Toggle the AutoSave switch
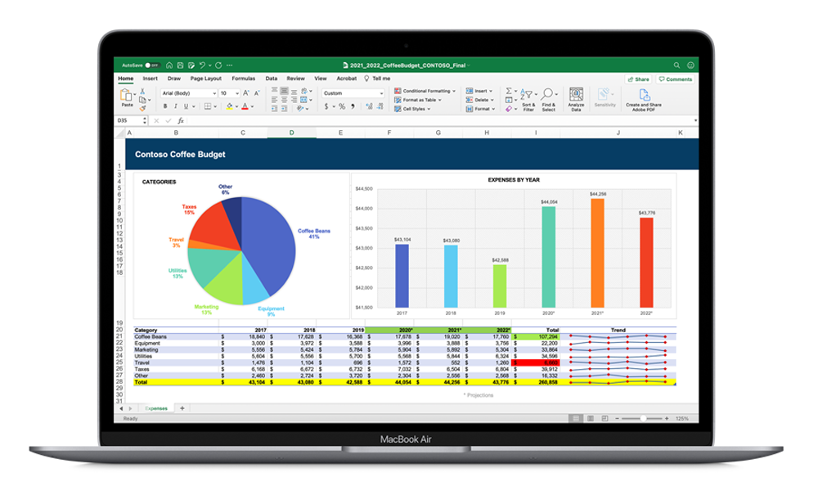 tap(152, 65)
